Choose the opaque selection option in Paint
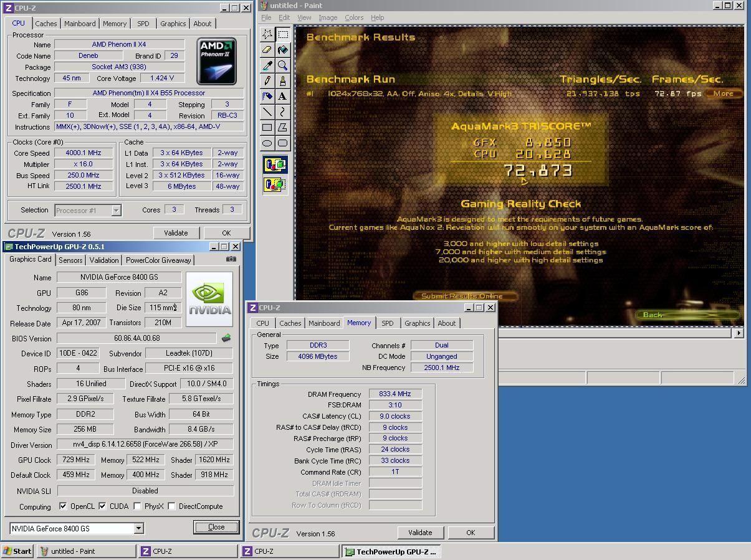The image size is (751, 560). click(x=275, y=165)
